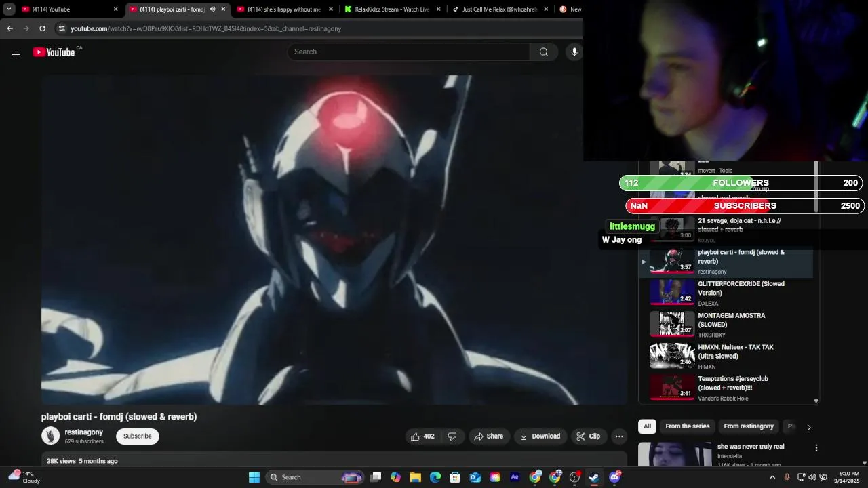The image size is (868, 488).
Task: Subscribe to restinagony
Action: point(137,436)
